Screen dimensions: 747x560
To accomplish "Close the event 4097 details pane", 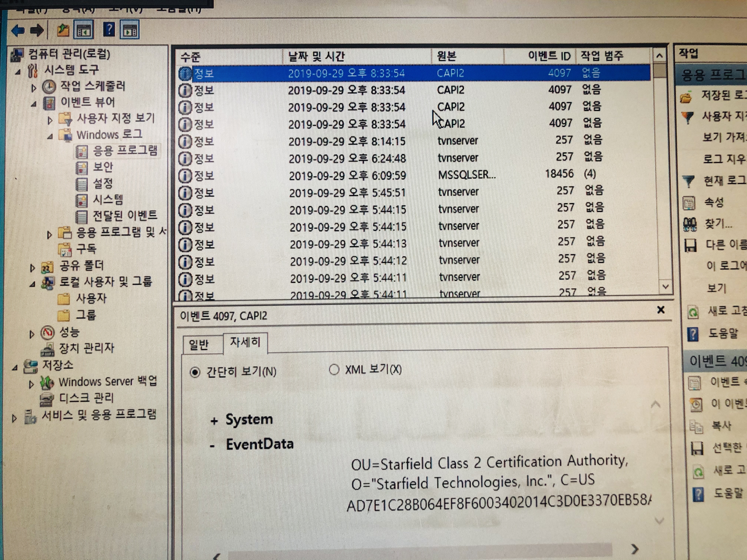I will point(661,309).
